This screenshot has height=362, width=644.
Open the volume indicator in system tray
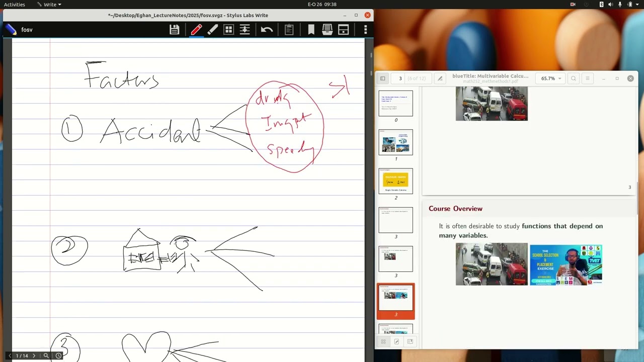[611, 5]
